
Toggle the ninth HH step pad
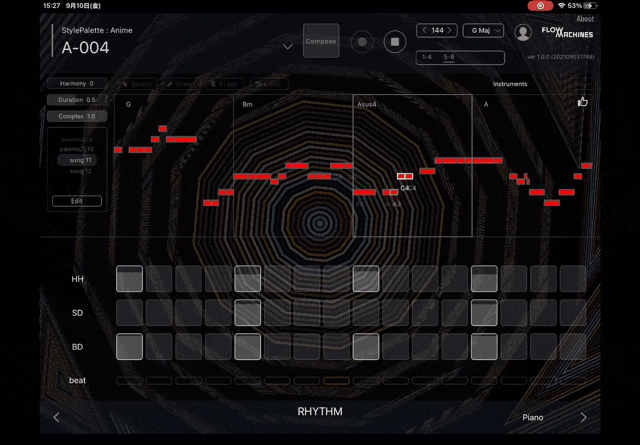(x=366, y=279)
